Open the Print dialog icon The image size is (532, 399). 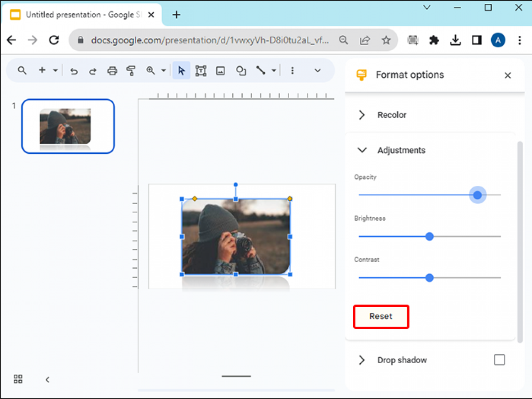[112, 70]
